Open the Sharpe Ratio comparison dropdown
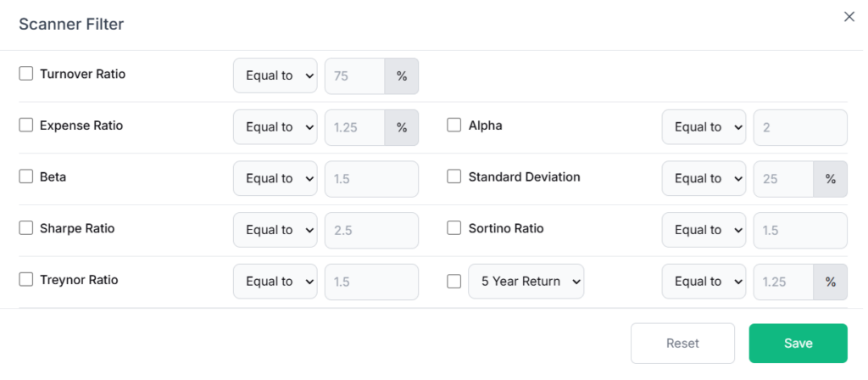The height and width of the screenshot is (380, 868). click(x=275, y=231)
